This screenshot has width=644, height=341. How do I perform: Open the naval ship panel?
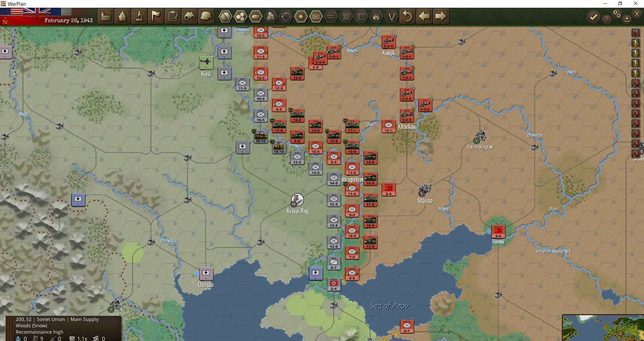point(122,16)
